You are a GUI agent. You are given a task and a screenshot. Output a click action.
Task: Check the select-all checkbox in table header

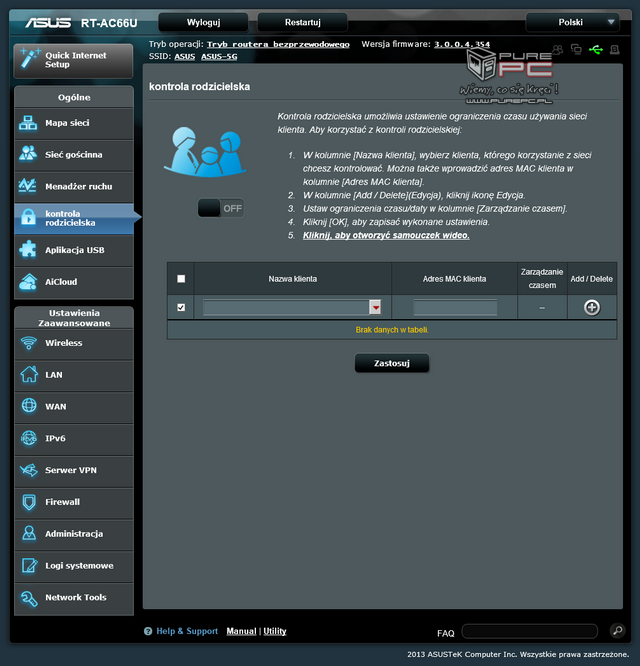(x=181, y=279)
